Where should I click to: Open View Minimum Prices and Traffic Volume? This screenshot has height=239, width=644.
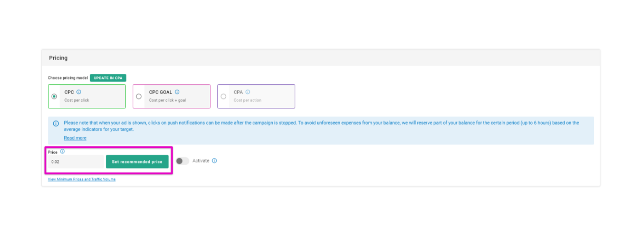click(81, 179)
